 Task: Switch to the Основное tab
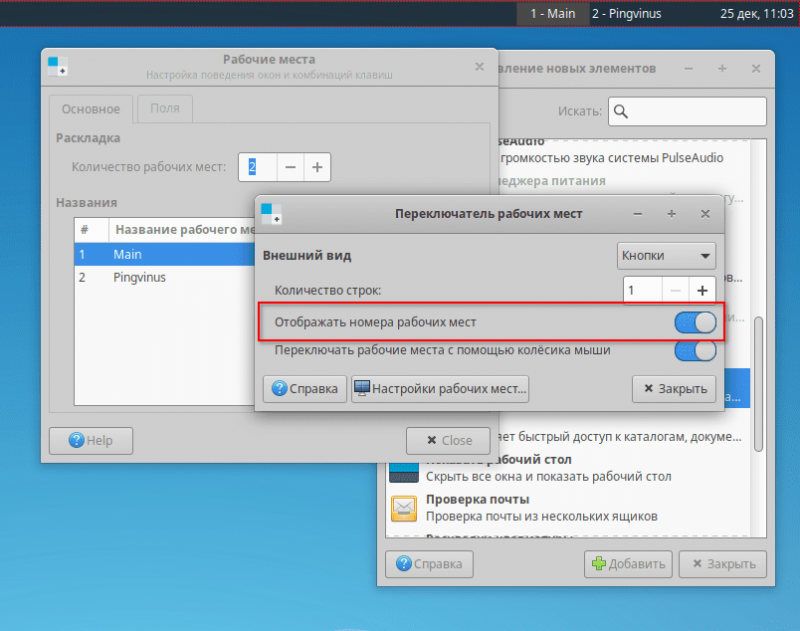(x=91, y=109)
